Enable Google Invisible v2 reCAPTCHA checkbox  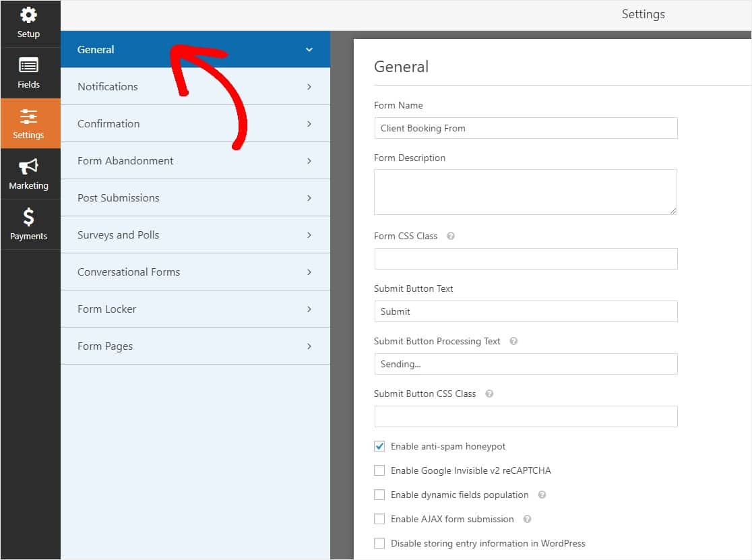point(379,470)
